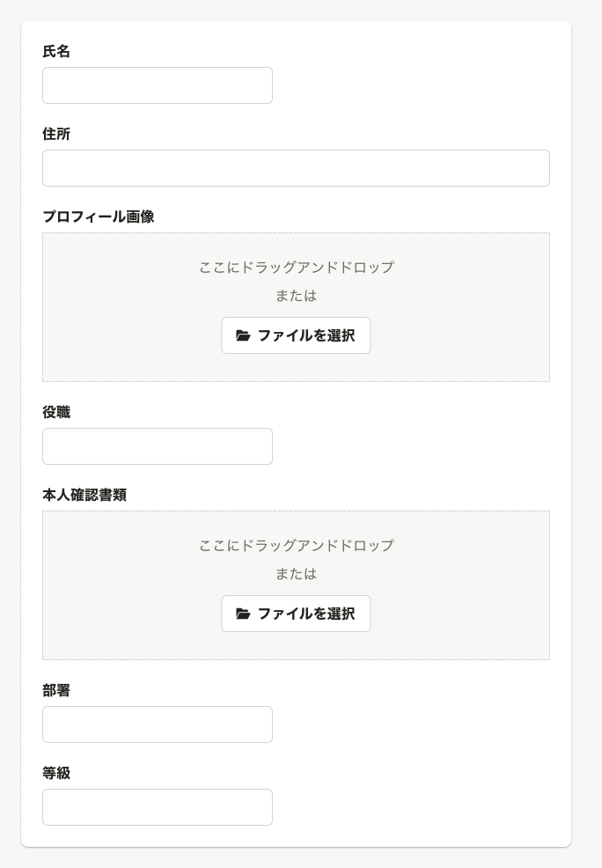Click the 等級 field label
The height and width of the screenshot is (868, 602).
tap(56, 774)
